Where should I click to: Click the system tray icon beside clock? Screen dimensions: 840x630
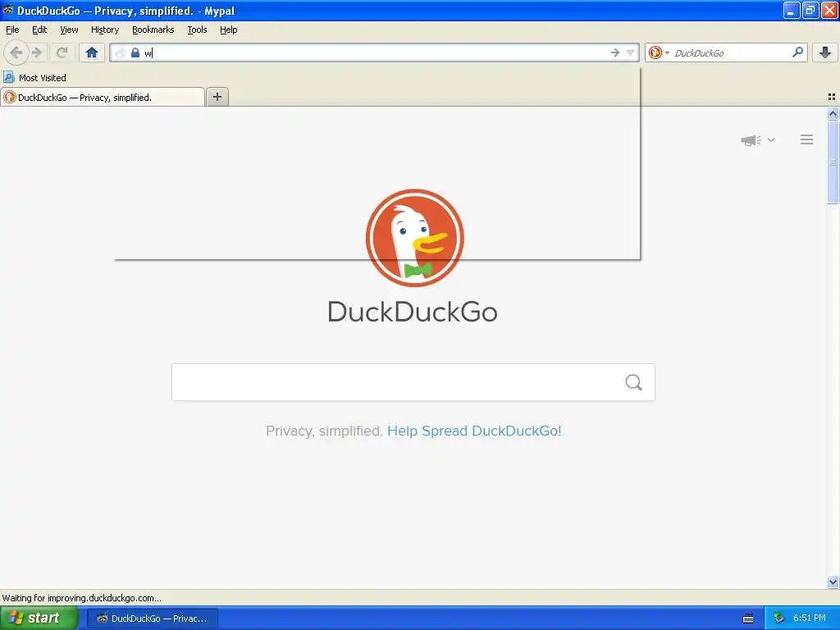pos(778,619)
